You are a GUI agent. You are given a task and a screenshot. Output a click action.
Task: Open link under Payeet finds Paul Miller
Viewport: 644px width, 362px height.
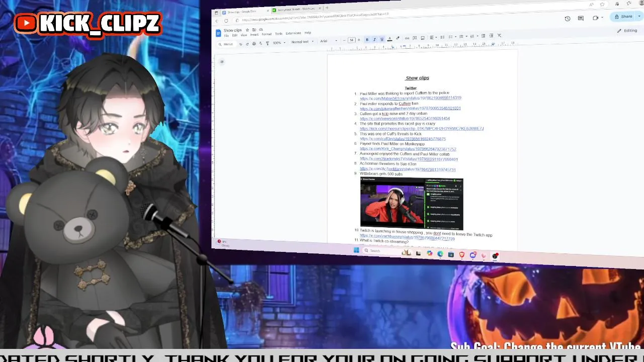(x=408, y=149)
